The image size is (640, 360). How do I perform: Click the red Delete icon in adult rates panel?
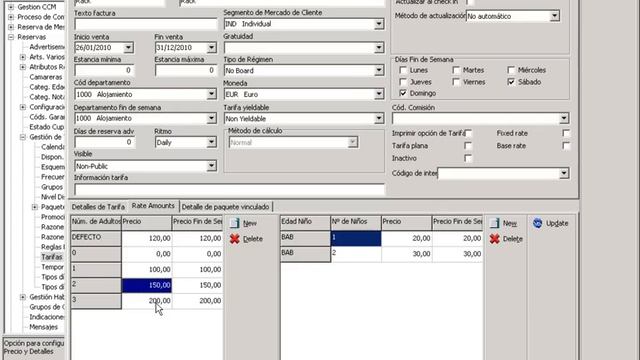click(235, 239)
